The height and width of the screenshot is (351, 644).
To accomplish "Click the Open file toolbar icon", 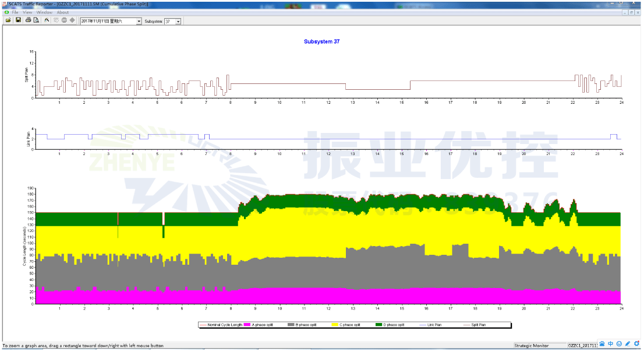I will pyautogui.click(x=8, y=20).
